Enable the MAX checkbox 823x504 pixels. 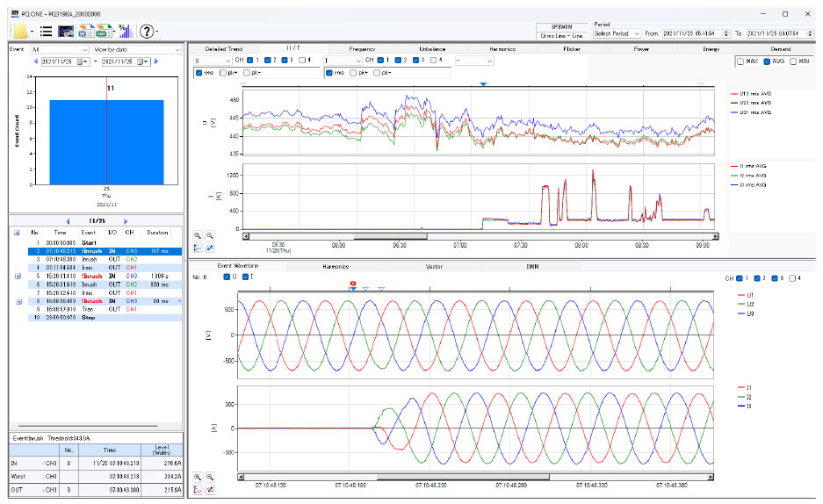coord(740,61)
